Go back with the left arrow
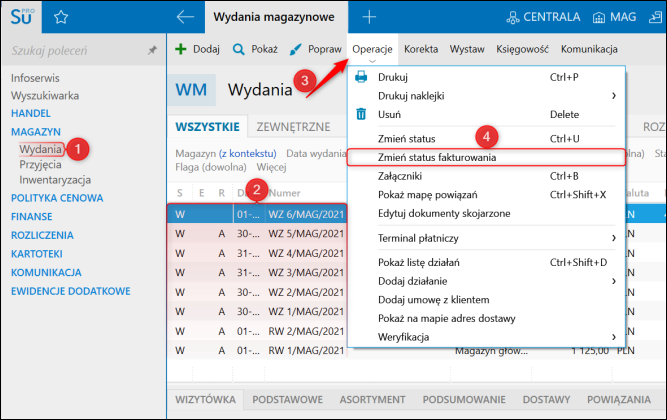Image resolution: width=667 pixels, height=420 pixels. pyautogui.click(x=185, y=17)
